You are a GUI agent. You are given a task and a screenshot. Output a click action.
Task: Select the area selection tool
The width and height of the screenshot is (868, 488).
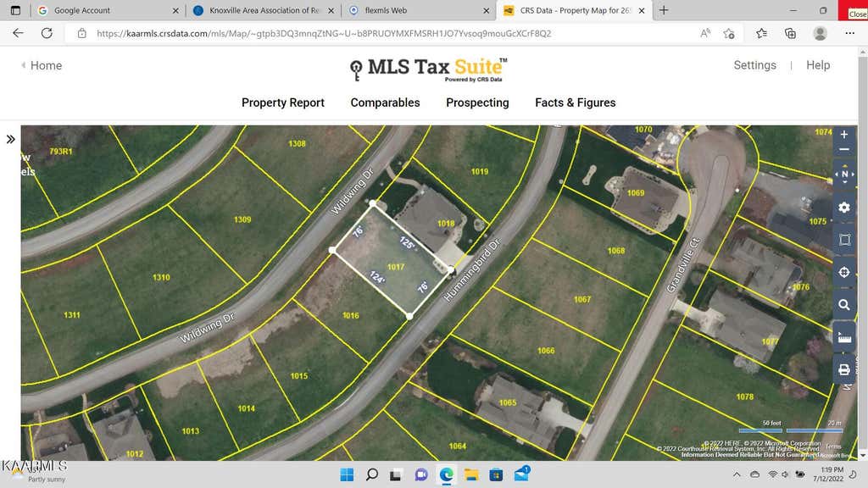tap(844, 240)
